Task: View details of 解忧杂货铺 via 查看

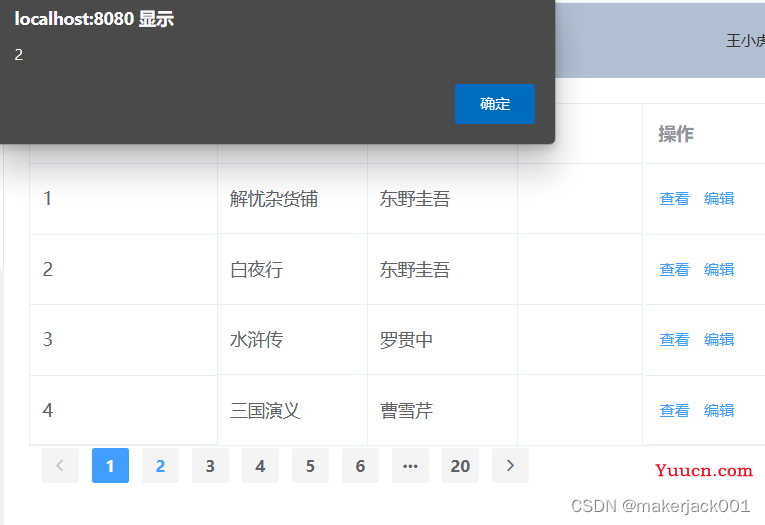Action: point(674,199)
